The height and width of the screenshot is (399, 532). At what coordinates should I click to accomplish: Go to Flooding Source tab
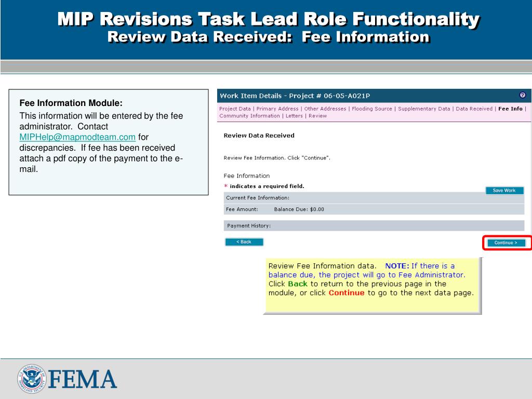(x=372, y=109)
